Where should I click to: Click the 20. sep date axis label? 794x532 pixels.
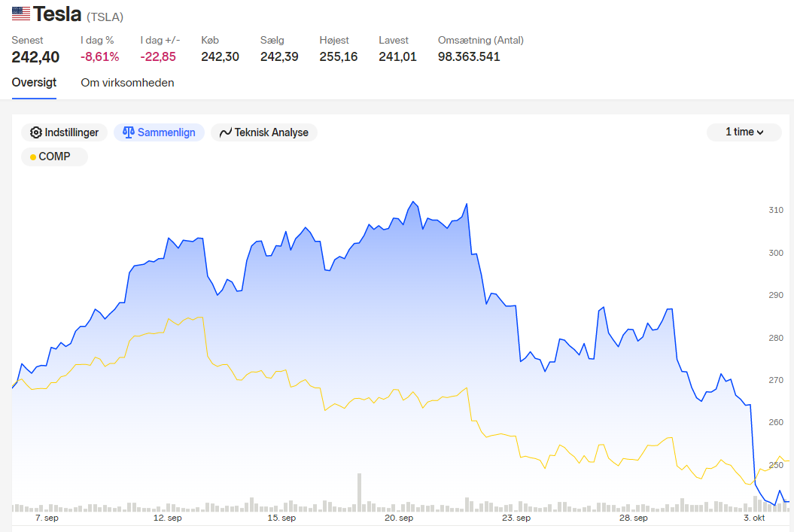[x=399, y=518]
